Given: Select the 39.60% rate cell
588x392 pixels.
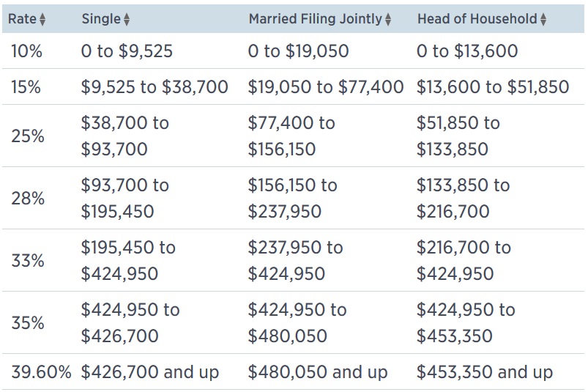Looking at the screenshot, I should click(x=41, y=371).
